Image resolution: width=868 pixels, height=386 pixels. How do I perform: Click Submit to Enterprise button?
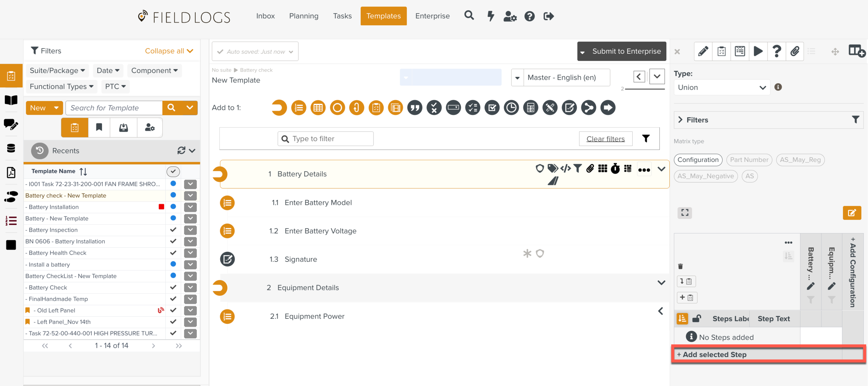pyautogui.click(x=626, y=51)
